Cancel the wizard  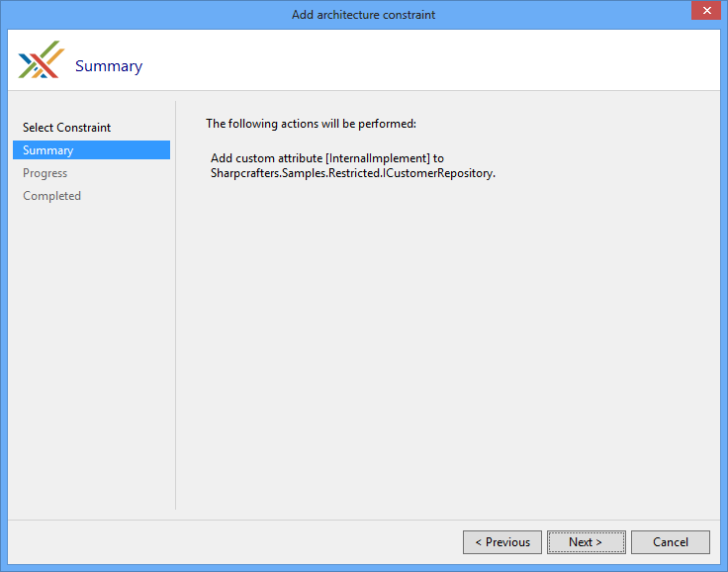670,542
